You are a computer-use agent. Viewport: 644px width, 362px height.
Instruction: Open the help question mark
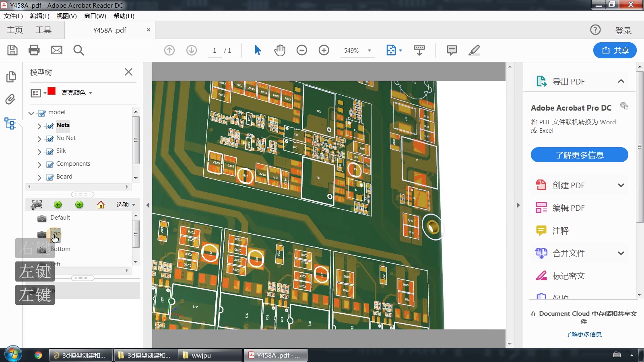(x=595, y=30)
